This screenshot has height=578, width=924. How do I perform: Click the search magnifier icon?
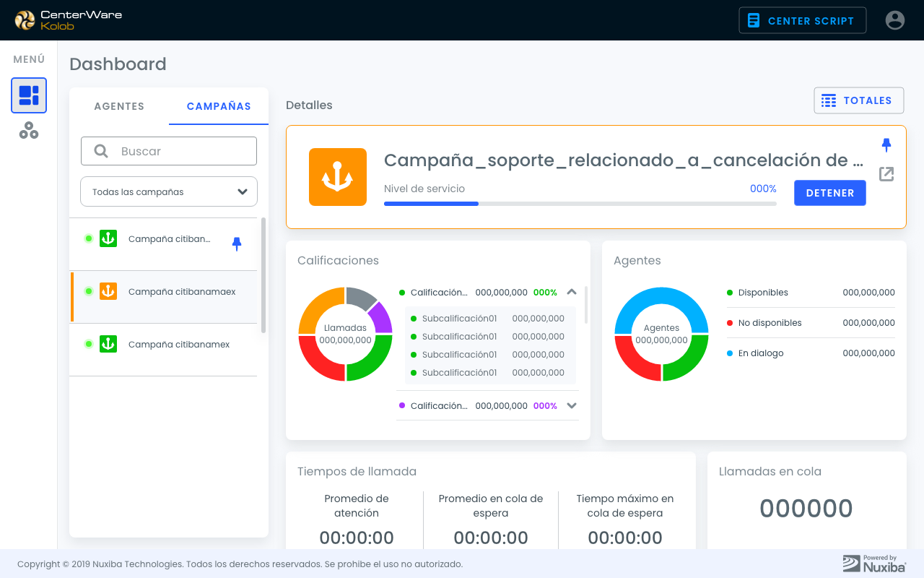pos(101,151)
